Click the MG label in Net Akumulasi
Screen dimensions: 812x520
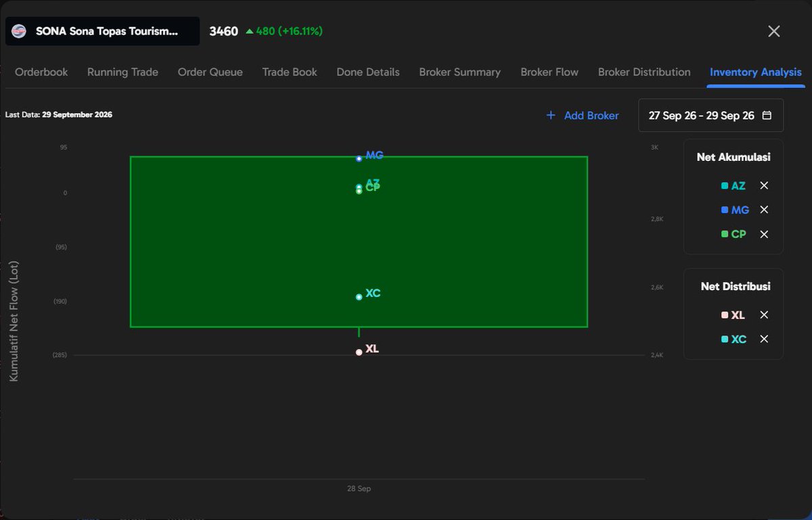pyautogui.click(x=740, y=210)
